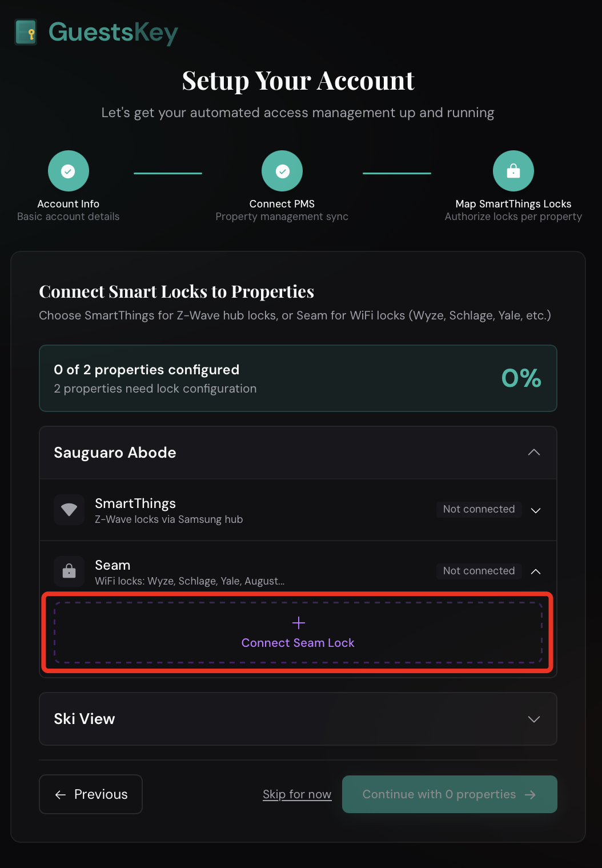Click the Seam Not connected badge
Viewport: 602px width, 868px height.
tap(479, 571)
